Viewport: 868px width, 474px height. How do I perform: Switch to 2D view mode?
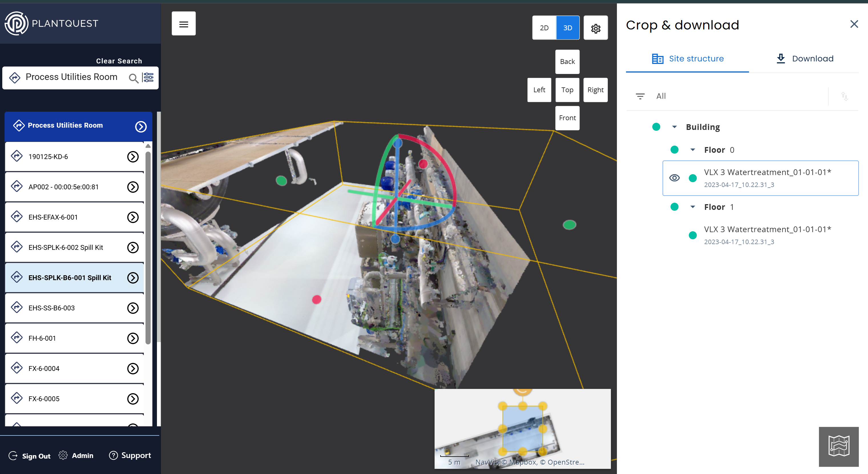point(544,28)
